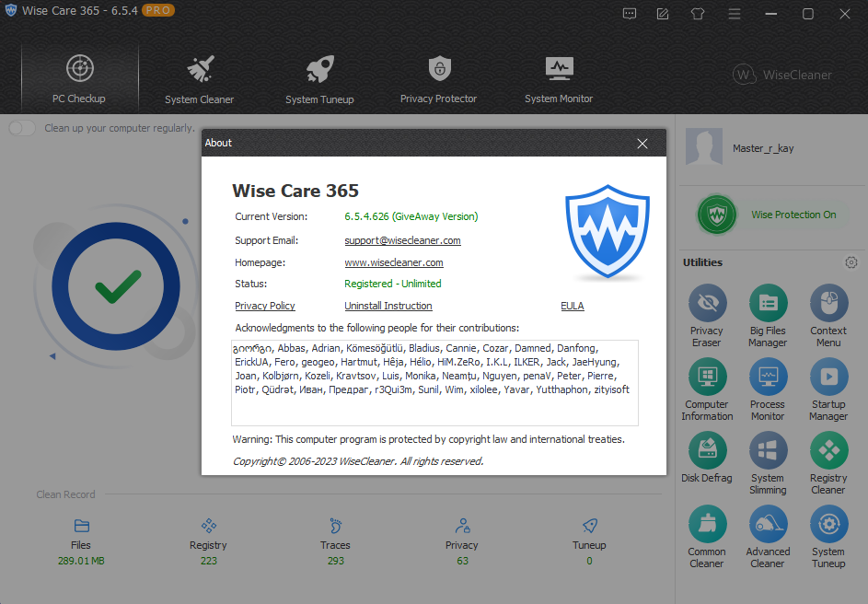Click the 289.01 MB files value
The height and width of the screenshot is (604, 868).
[81, 561]
